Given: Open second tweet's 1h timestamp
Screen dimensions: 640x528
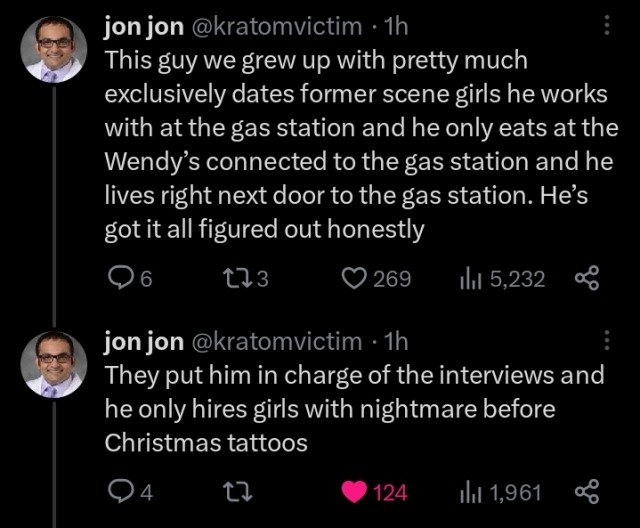Looking at the screenshot, I should 397,341.
